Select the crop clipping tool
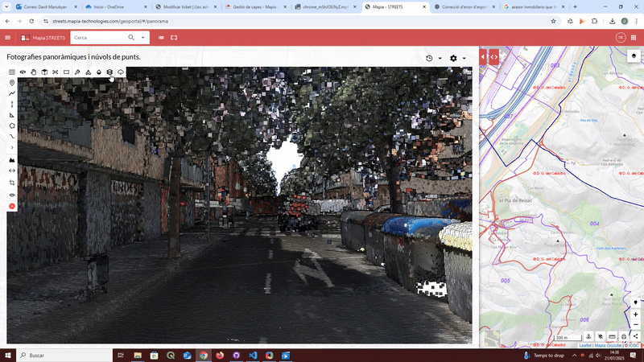Image resolution: width=644 pixels, height=362 pixels. 12,183
